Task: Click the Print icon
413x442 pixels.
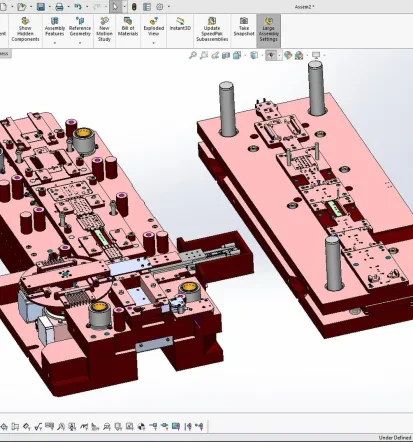Action: coord(59,7)
